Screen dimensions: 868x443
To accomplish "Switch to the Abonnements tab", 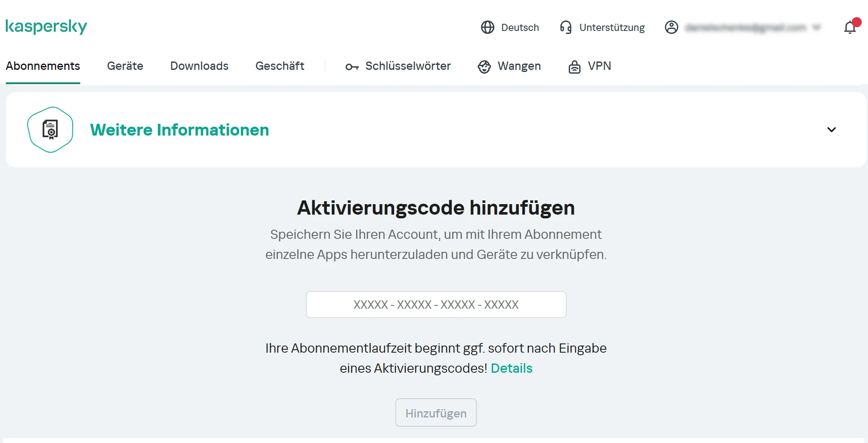I will (43, 66).
